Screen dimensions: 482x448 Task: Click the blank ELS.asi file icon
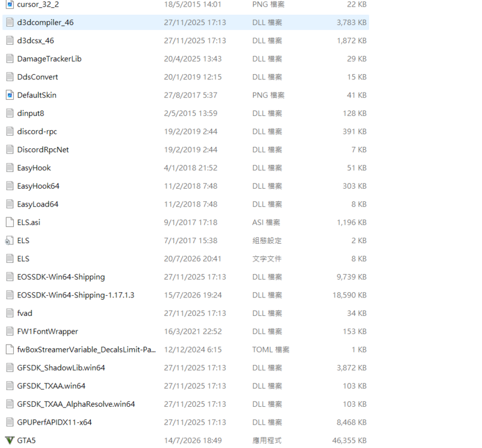[10, 222]
